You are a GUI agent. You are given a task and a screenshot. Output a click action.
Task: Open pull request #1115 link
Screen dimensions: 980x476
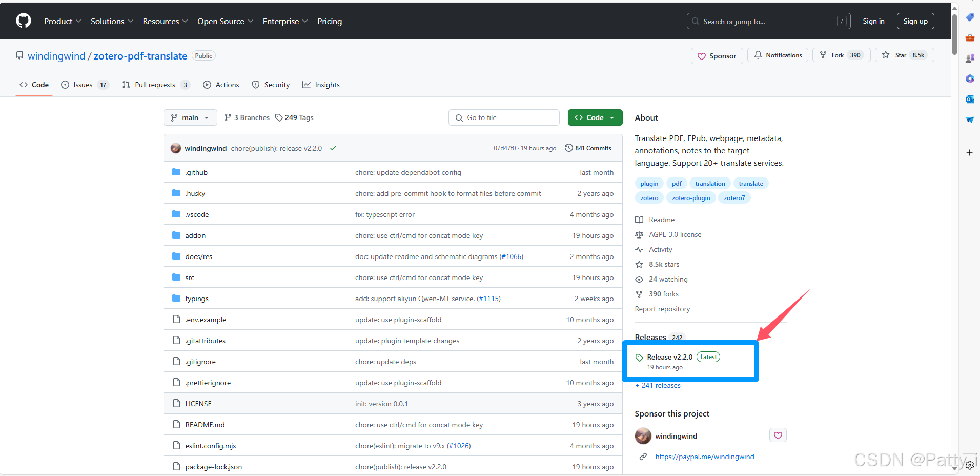click(x=489, y=299)
